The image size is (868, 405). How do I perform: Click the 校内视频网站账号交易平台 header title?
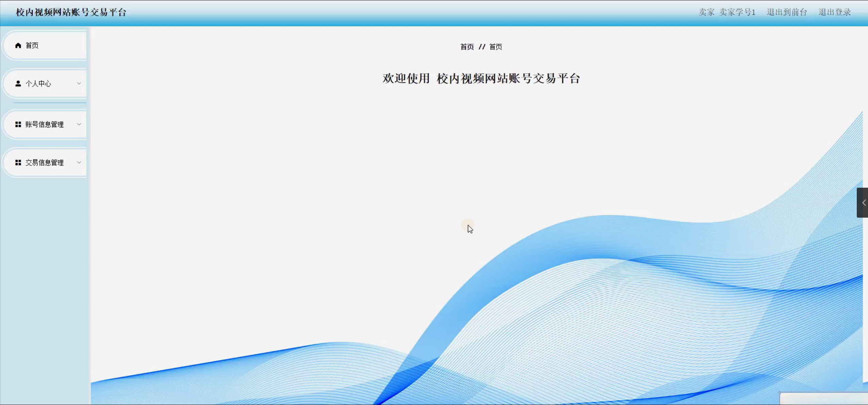tap(71, 12)
